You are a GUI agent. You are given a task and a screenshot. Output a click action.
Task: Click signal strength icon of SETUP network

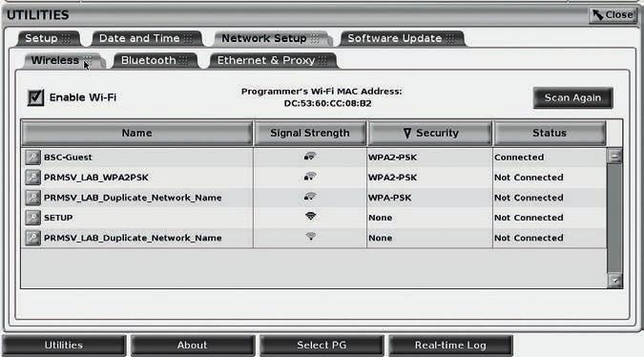310,216
